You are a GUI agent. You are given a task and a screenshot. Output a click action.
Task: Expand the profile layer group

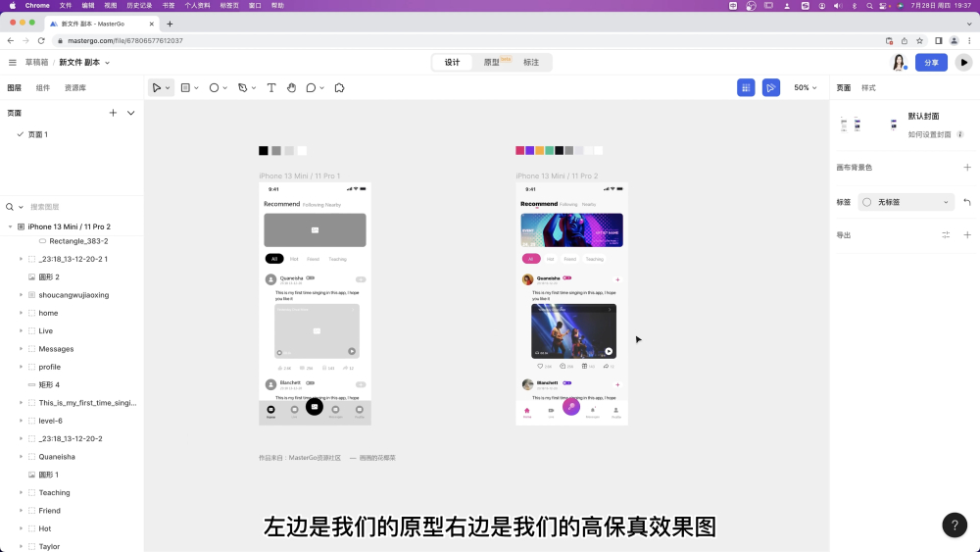click(x=21, y=367)
